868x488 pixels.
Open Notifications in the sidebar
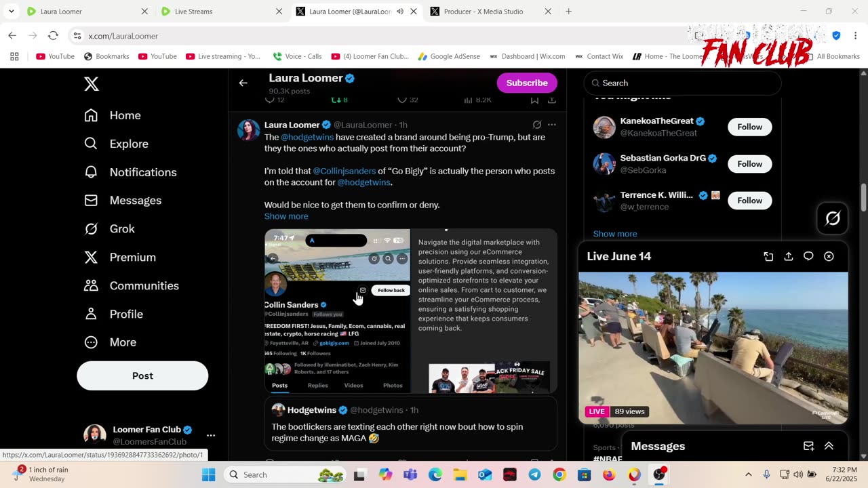(x=130, y=172)
